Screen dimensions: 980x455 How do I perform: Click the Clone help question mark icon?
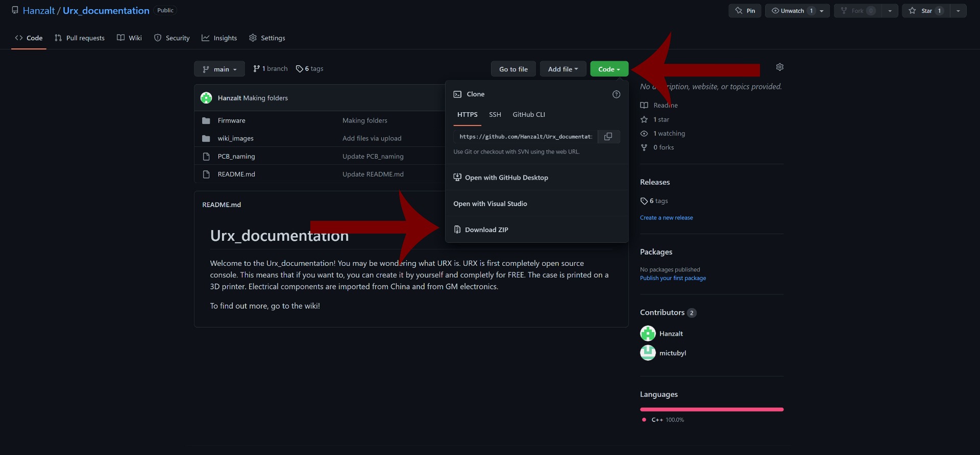pos(616,94)
